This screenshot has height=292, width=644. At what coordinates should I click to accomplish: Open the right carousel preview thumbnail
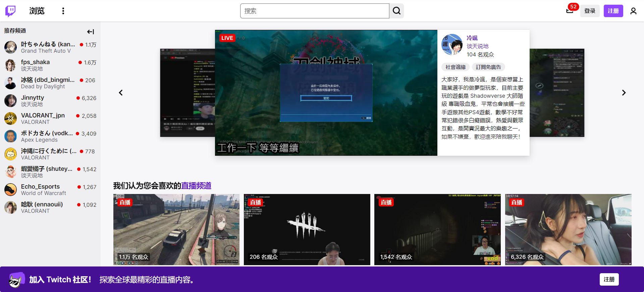click(x=557, y=93)
